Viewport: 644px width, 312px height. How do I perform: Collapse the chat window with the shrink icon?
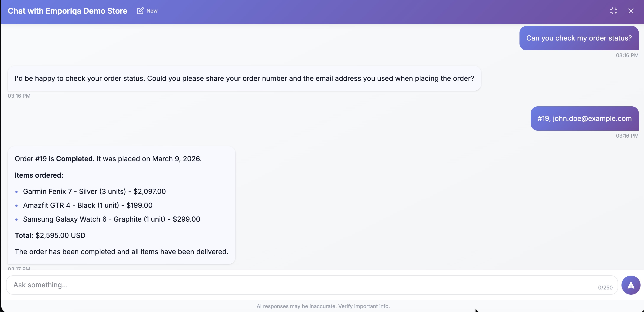(613, 11)
